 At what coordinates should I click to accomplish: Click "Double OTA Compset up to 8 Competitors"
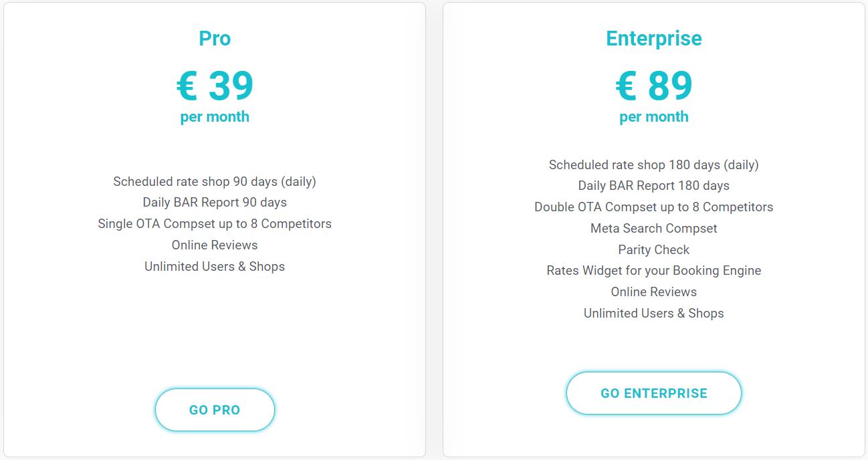(x=653, y=207)
